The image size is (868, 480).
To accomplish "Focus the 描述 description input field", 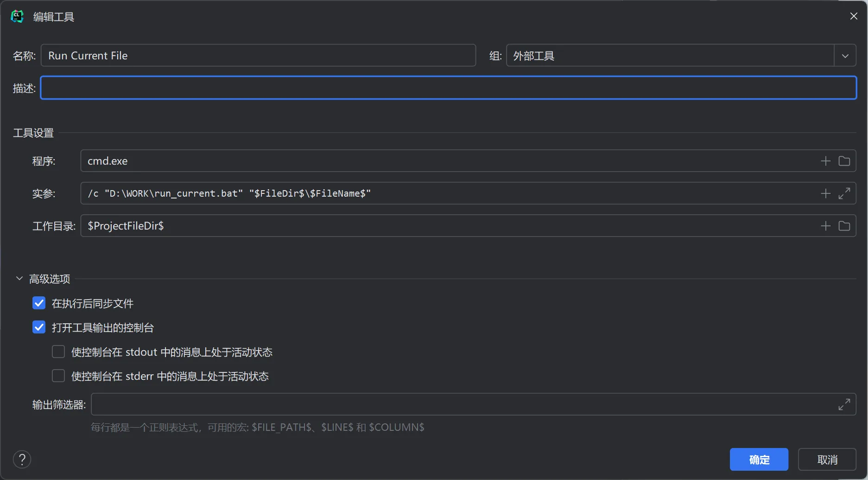I will coord(448,88).
